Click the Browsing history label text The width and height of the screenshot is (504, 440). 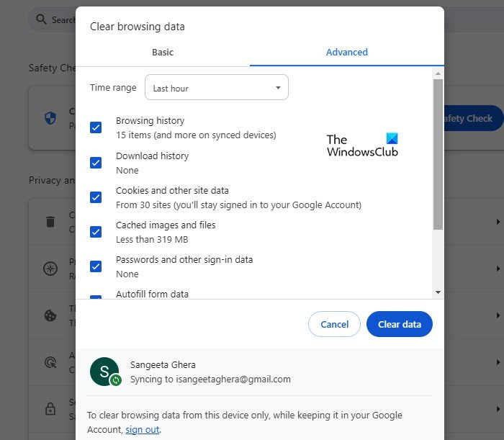150,121
